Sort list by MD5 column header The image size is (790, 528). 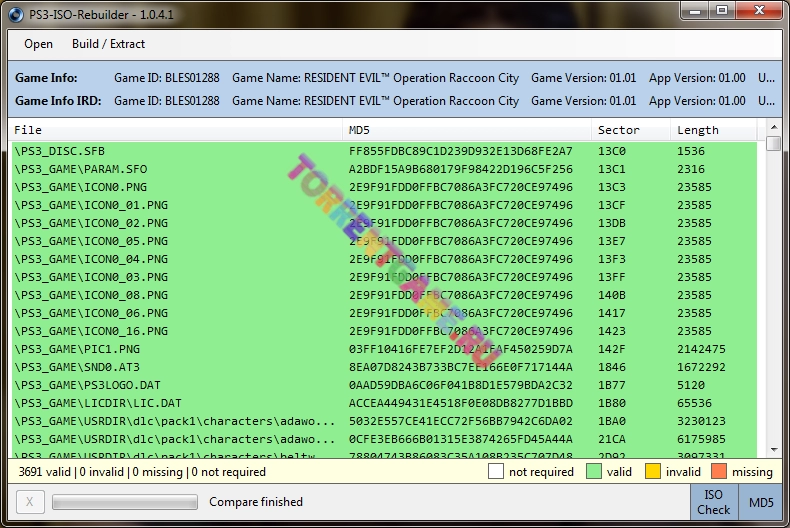point(465,130)
